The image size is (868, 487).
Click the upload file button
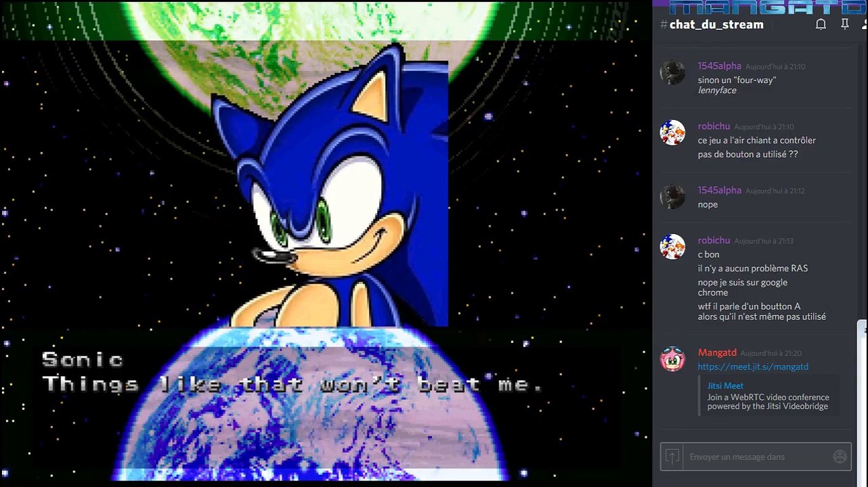pos(672,457)
